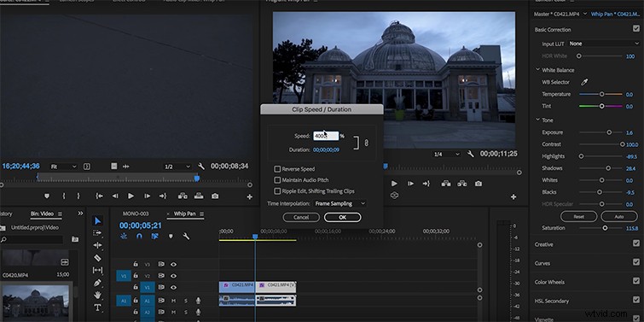Screen dimensions: 644x322
Task: Open Source monitor settings wrench
Action: click(201, 167)
